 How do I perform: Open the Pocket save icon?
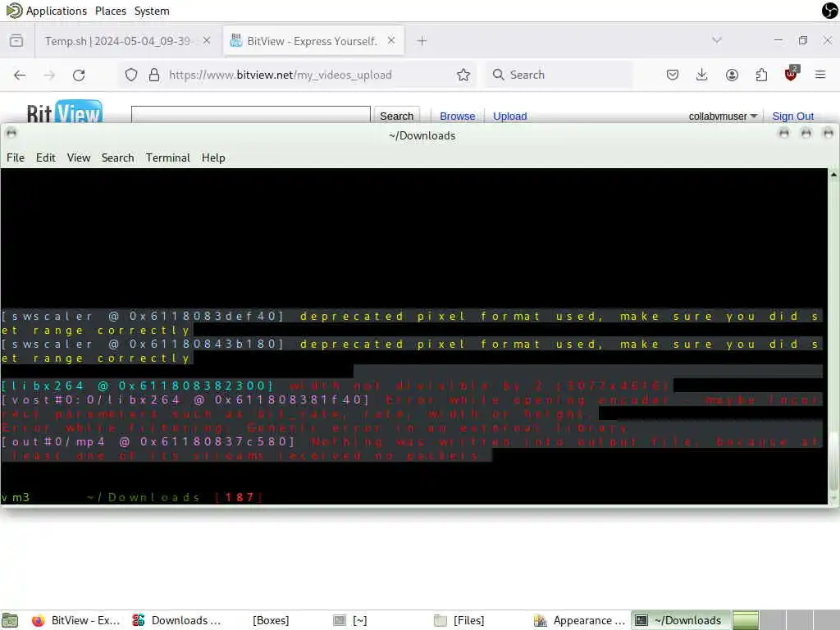673,75
